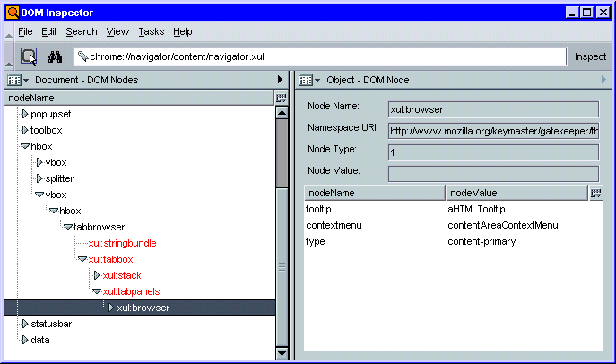Screen dimensions: 616x364
Task: Collapse the xul:tabpanels node
Action: click(97, 291)
